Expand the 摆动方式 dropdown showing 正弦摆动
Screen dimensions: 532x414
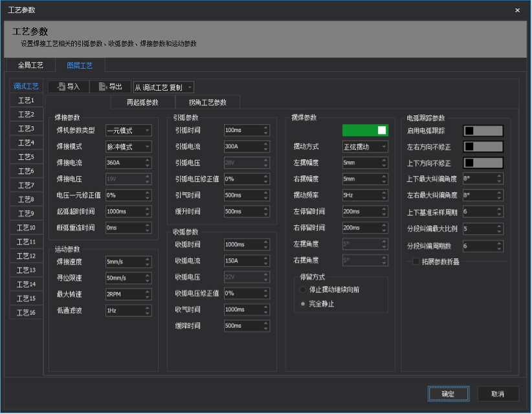click(365, 147)
